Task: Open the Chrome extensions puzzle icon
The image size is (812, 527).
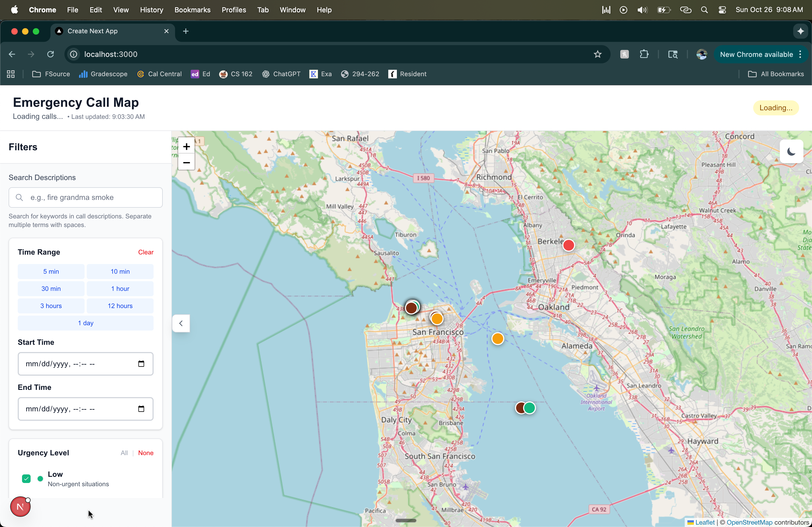Action: (644, 54)
